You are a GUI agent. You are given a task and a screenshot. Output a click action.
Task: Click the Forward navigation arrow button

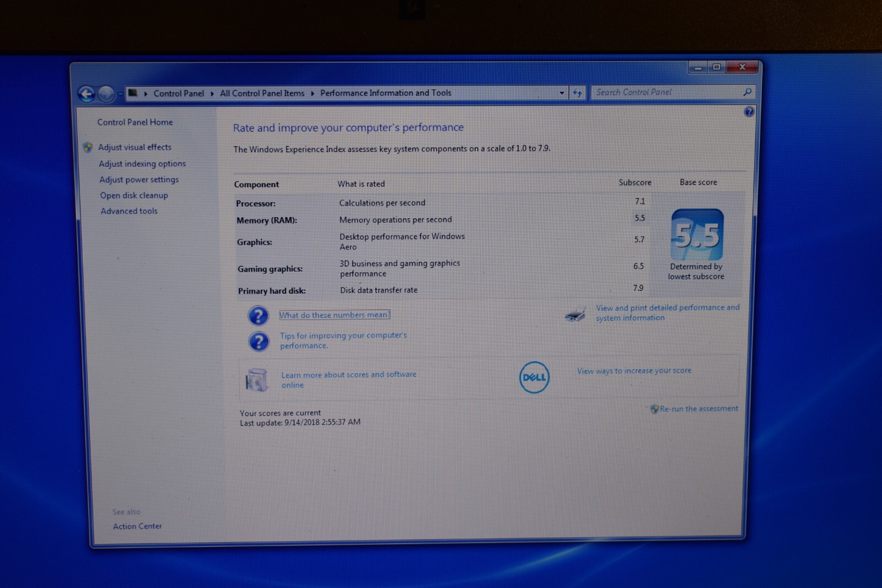click(x=106, y=94)
